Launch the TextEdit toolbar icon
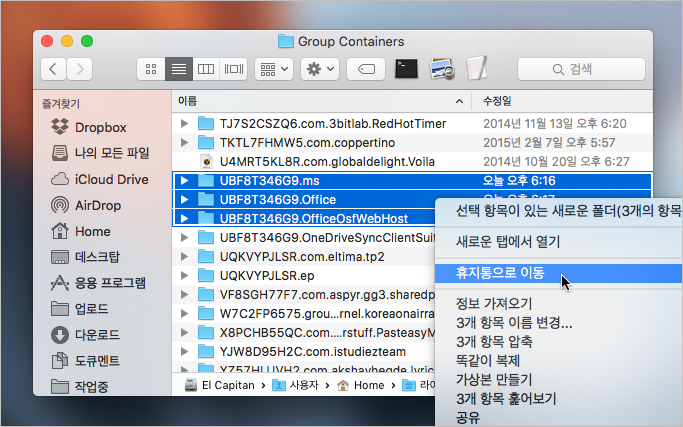The image size is (683, 427). click(477, 68)
